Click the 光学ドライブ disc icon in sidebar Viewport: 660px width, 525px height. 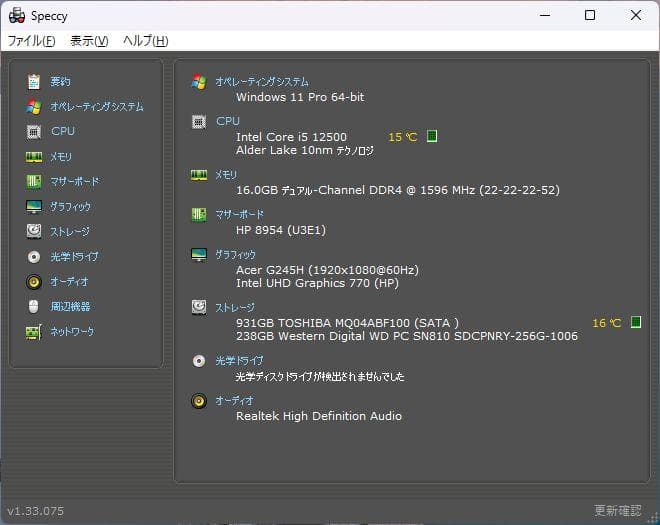point(34,256)
